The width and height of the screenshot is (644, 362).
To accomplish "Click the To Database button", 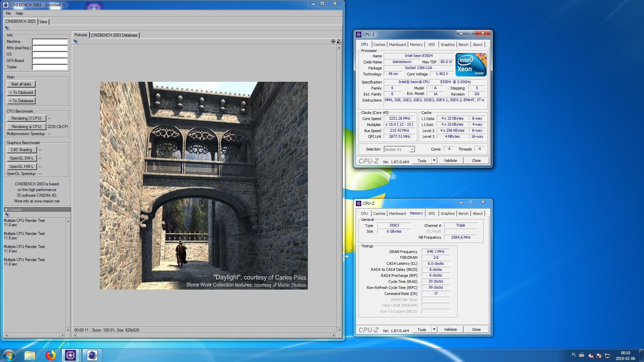I will pyautogui.click(x=21, y=101).
